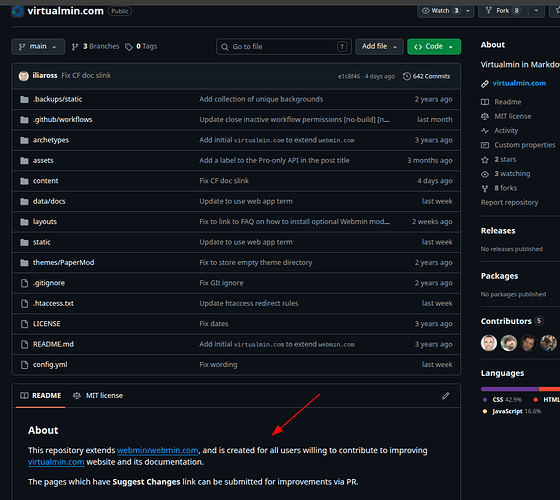Screen dimensions: 560x500
Task: Click the Go to file search field
Action: (x=284, y=47)
